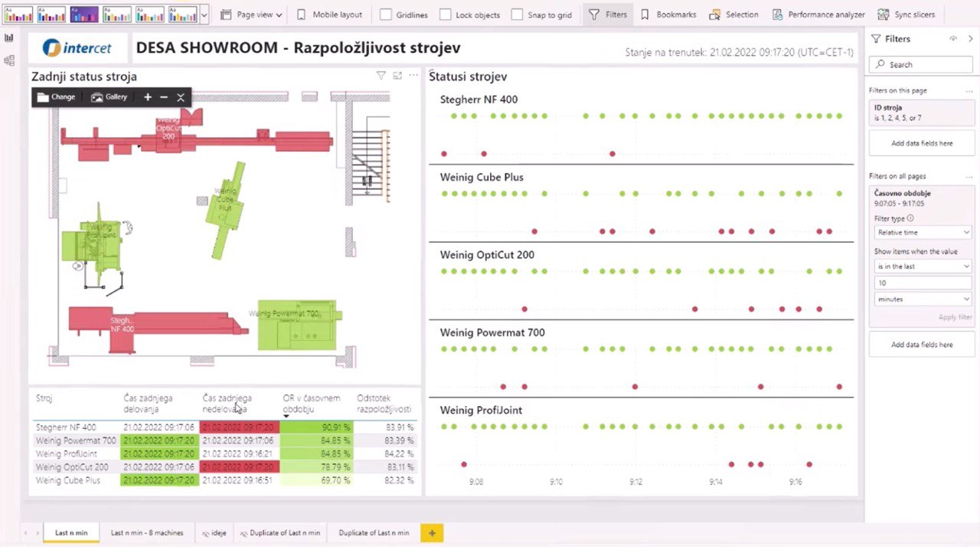
Task: Collapse the Filters pane chevron
Action: coord(971,38)
